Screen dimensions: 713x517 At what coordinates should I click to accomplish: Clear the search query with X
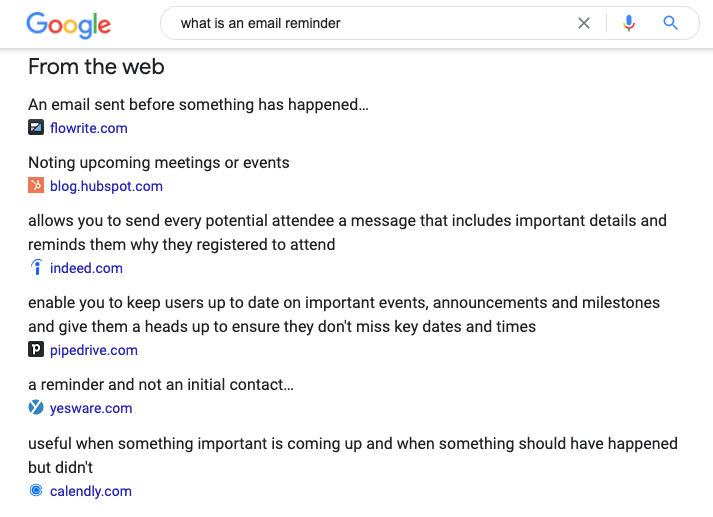pos(584,23)
